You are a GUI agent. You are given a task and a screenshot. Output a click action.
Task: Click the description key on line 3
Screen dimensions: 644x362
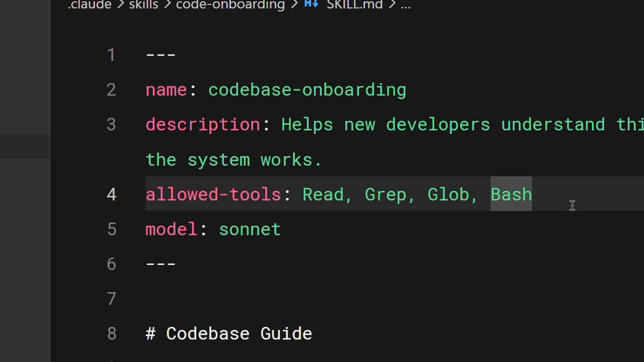click(203, 125)
